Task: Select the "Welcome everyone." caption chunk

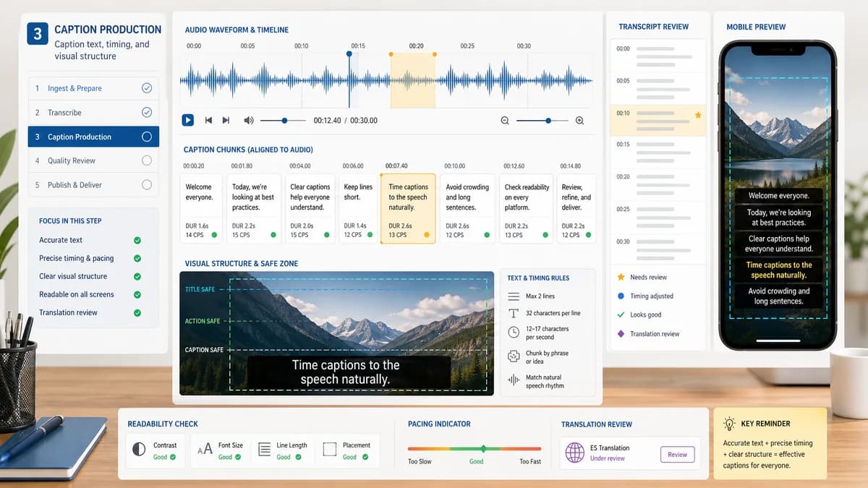Action: coord(202,209)
